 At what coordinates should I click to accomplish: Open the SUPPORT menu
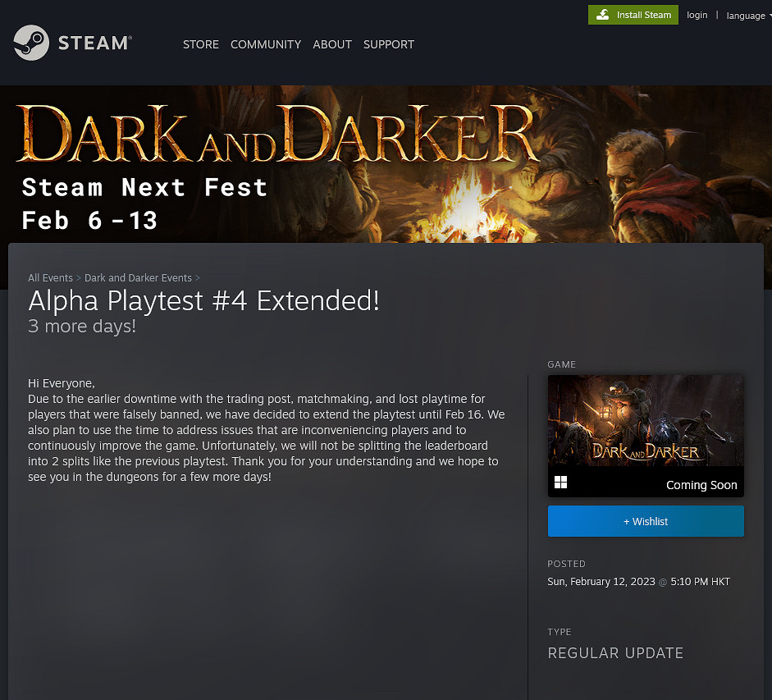[x=388, y=44]
